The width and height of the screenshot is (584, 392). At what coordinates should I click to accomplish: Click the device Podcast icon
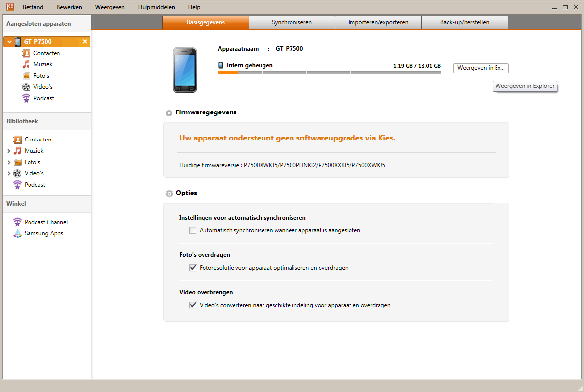pos(26,98)
